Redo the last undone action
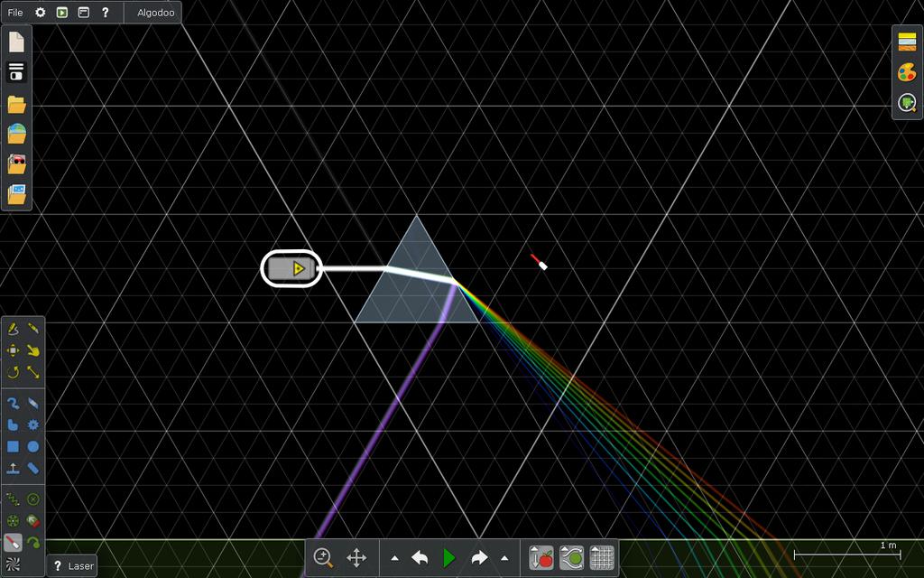The height and width of the screenshot is (578, 924). [480, 557]
